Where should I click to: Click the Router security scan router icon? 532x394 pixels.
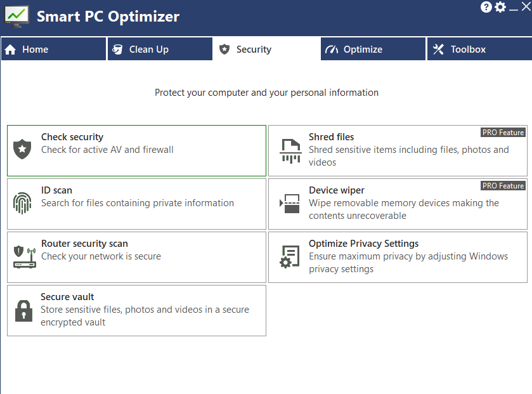(25, 257)
